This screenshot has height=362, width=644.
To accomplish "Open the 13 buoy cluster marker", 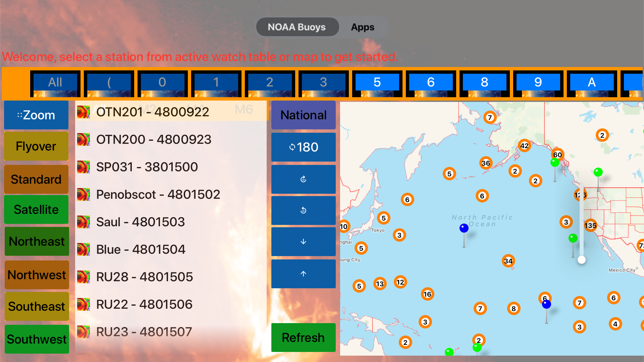I will pyautogui.click(x=380, y=284).
